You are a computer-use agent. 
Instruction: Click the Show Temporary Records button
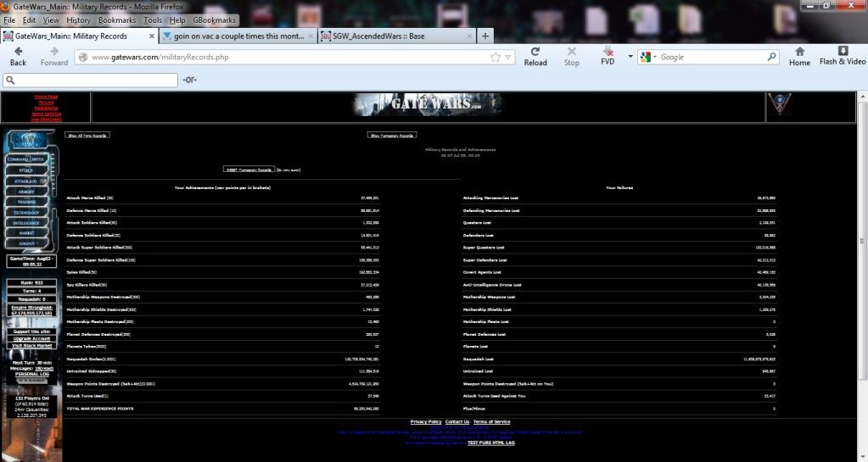pyautogui.click(x=391, y=135)
